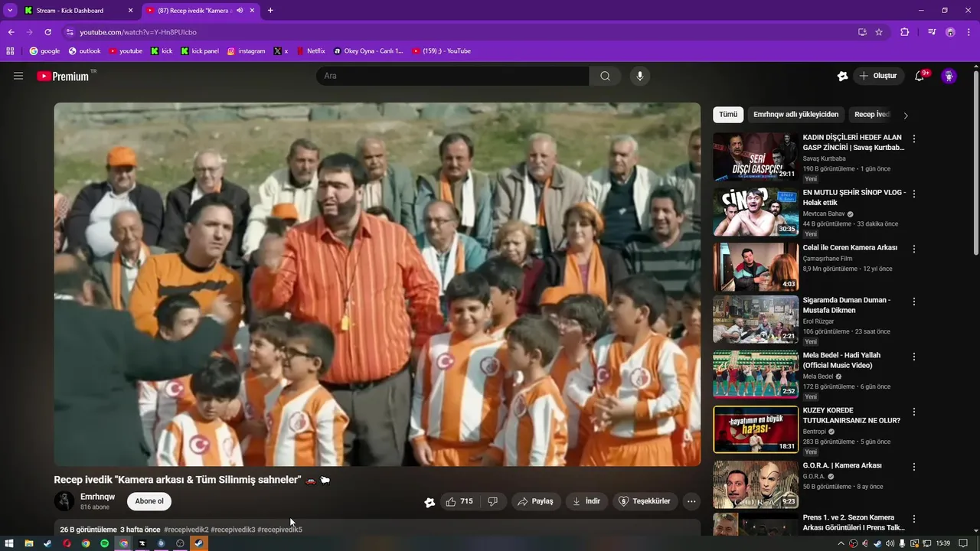Click the page vertical scrollbar
The image size is (980, 551).
click(x=975, y=163)
